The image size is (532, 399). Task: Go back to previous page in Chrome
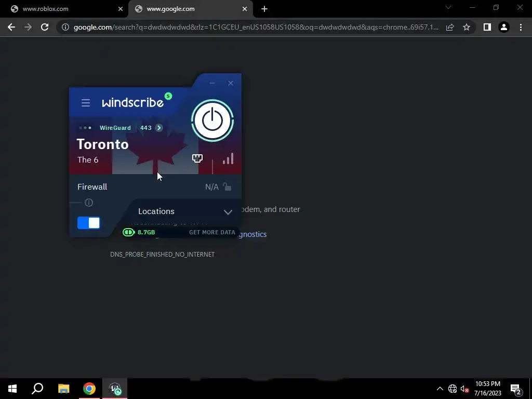coord(11,27)
